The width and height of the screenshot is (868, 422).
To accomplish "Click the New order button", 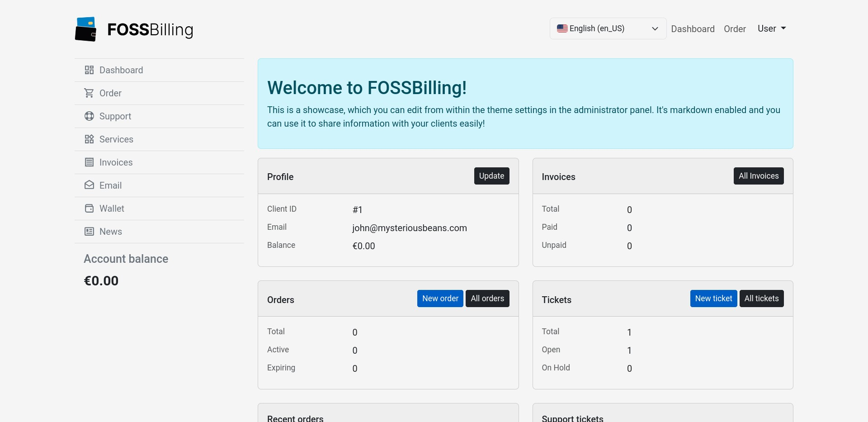I will (x=440, y=299).
